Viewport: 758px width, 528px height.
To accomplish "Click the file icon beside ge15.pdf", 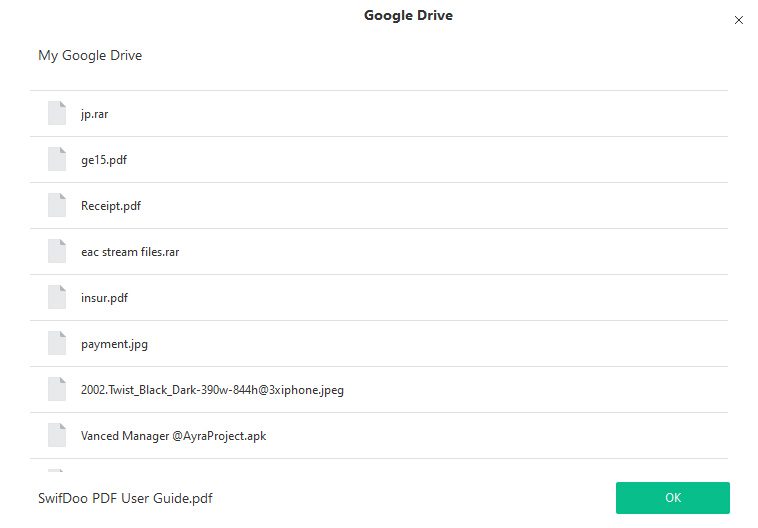I will pyautogui.click(x=57, y=159).
